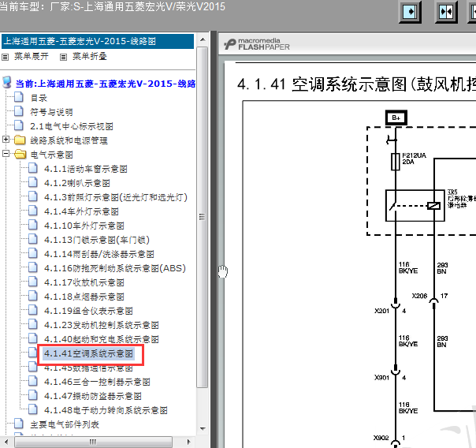Click the page icon beside 4.1.23发动机控制系统示意图

33,324
